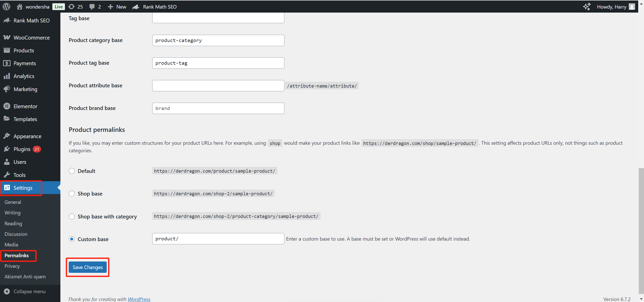Select the Shop base radio option

[72, 194]
